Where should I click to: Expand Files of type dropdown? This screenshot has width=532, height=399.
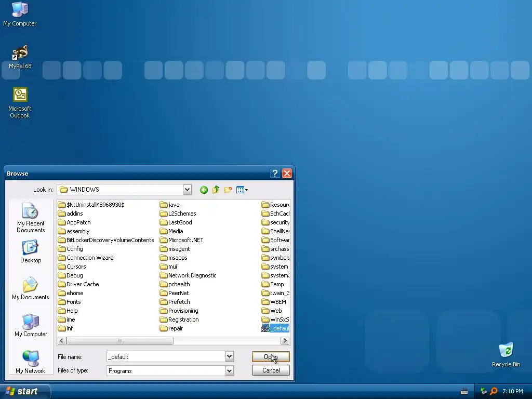229,371
